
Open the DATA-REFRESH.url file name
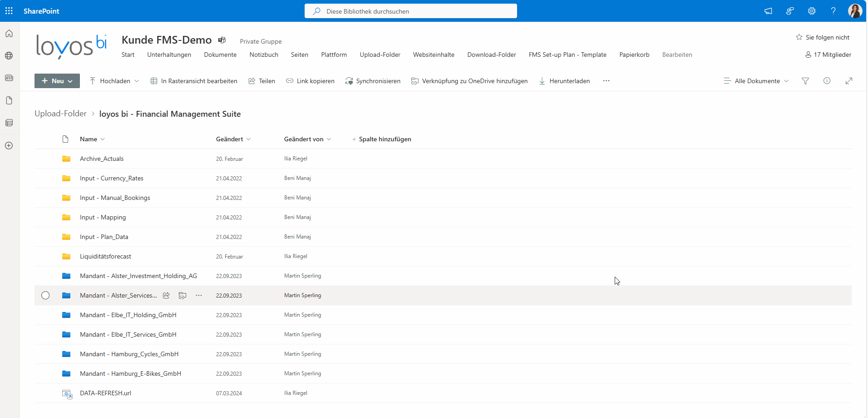(x=105, y=393)
